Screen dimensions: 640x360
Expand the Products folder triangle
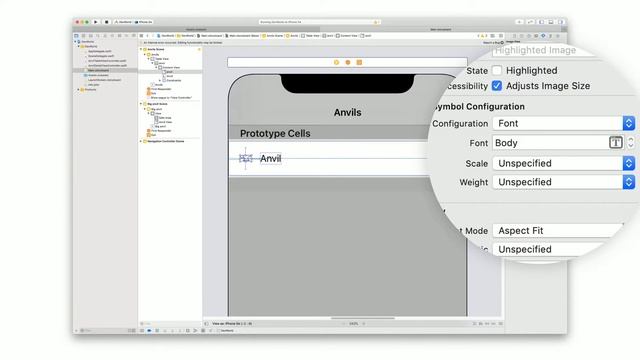pos(79,89)
